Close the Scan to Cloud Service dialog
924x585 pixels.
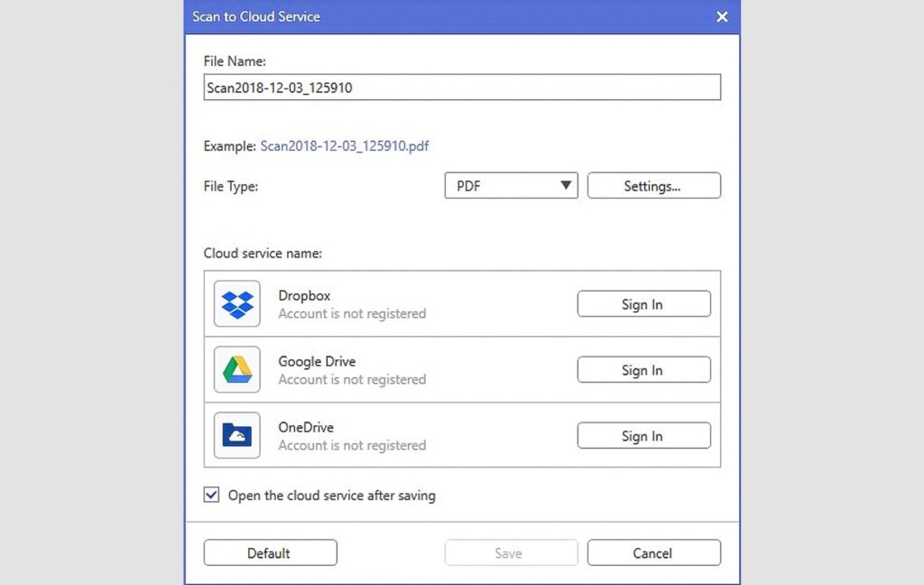722,16
